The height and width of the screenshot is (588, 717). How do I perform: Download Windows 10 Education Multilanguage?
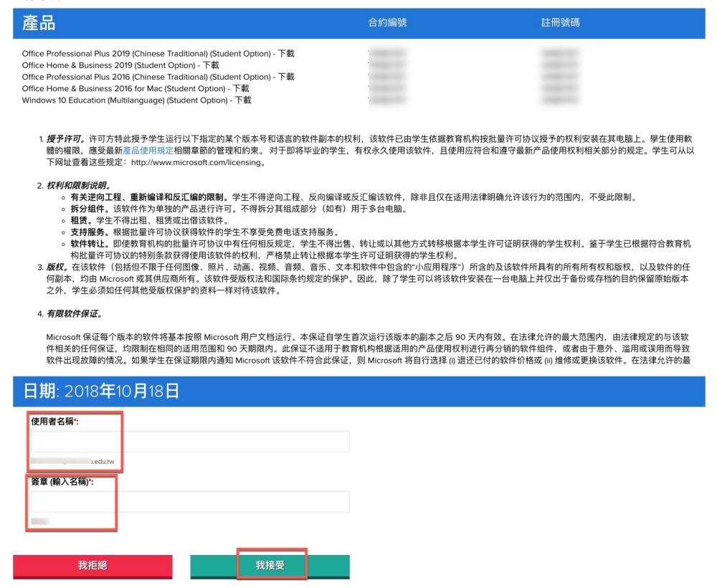[x=243, y=100]
